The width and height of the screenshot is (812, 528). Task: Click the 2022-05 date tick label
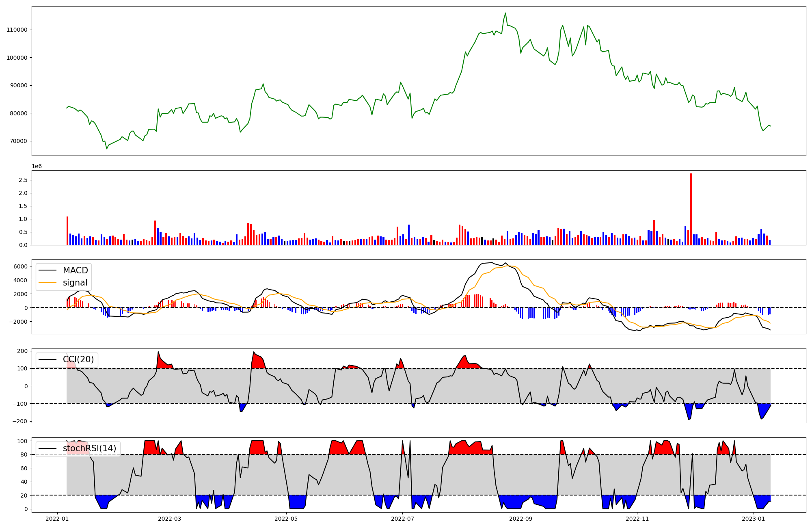click(x=286, y=519)
